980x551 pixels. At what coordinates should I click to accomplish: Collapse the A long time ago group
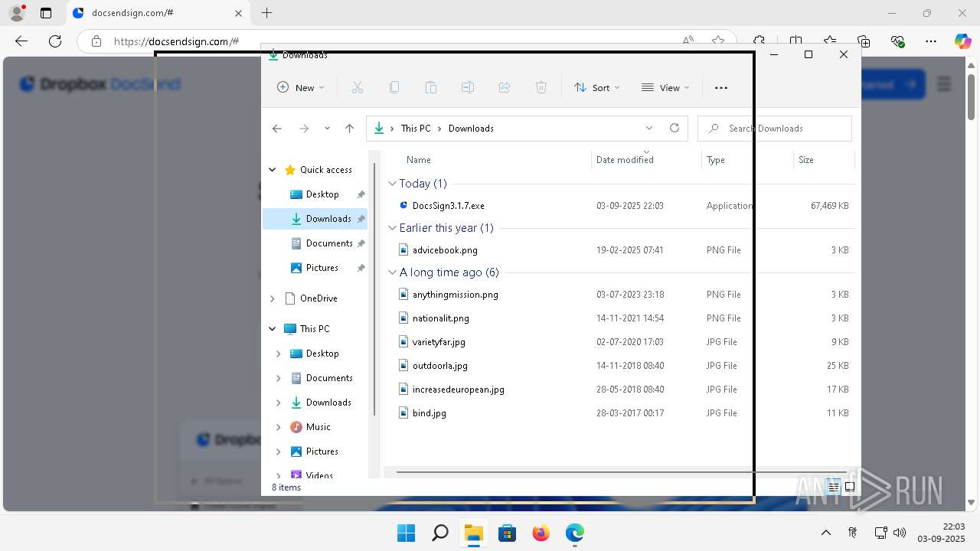click(393, 272)
